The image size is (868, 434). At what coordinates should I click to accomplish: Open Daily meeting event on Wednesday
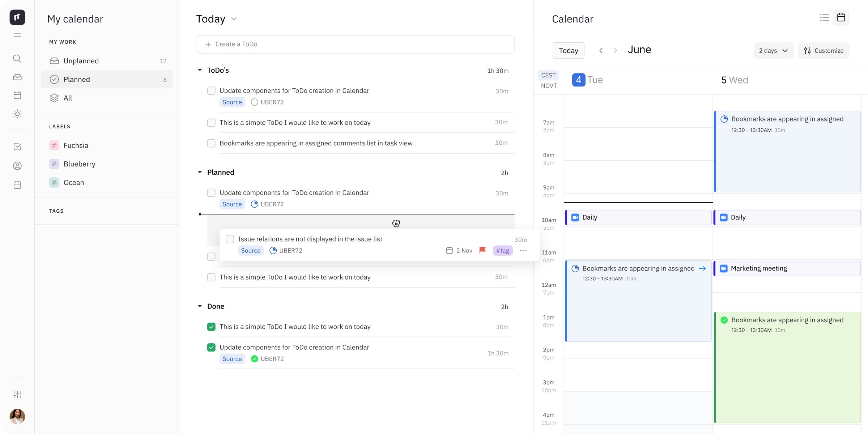787,217
